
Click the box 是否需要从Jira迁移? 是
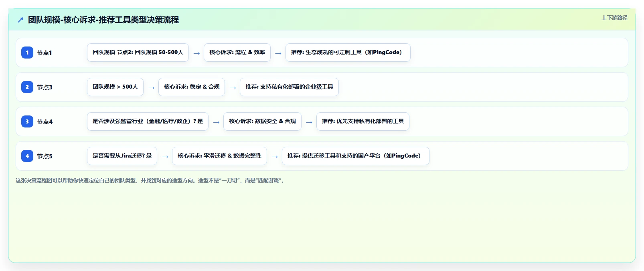(x=122, y=156)
